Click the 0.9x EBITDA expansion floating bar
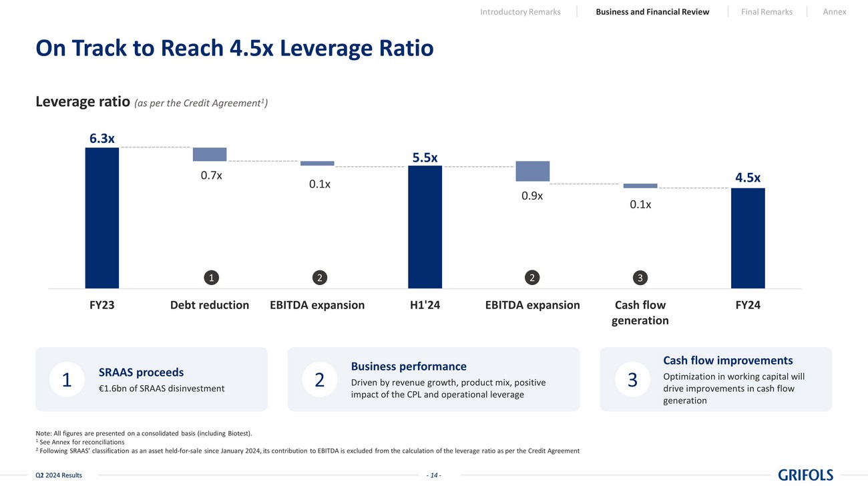Screen dimensions: 868x488 [532, 171]
